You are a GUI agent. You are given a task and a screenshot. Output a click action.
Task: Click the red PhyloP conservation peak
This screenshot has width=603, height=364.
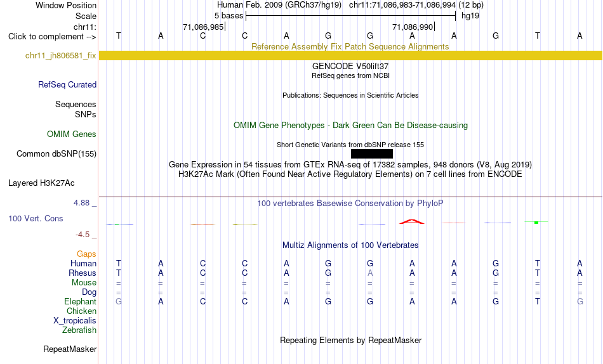412,221
